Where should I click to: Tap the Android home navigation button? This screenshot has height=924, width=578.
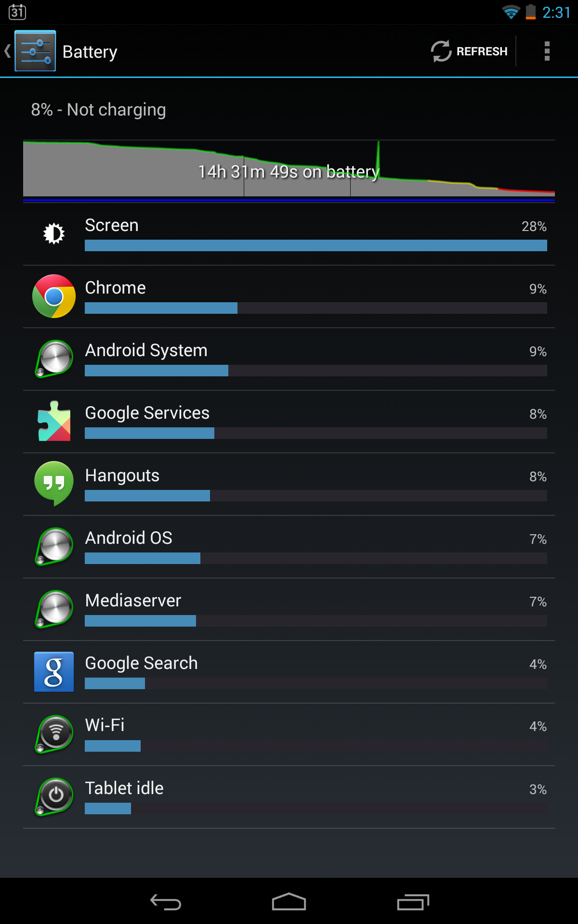[289, 902]
